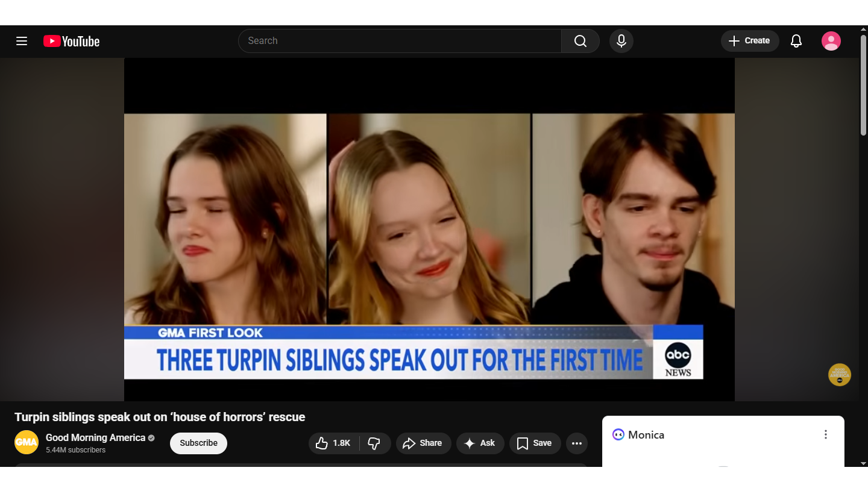Screen dimensions: 868x488
Task: Click the Ask AI button
Action: point(480,443)
